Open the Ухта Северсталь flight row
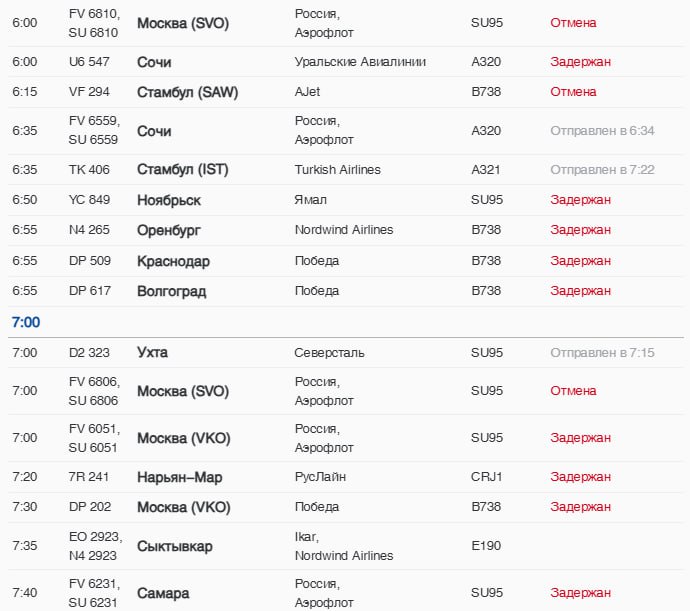The image size is (690, 611). 152,353
